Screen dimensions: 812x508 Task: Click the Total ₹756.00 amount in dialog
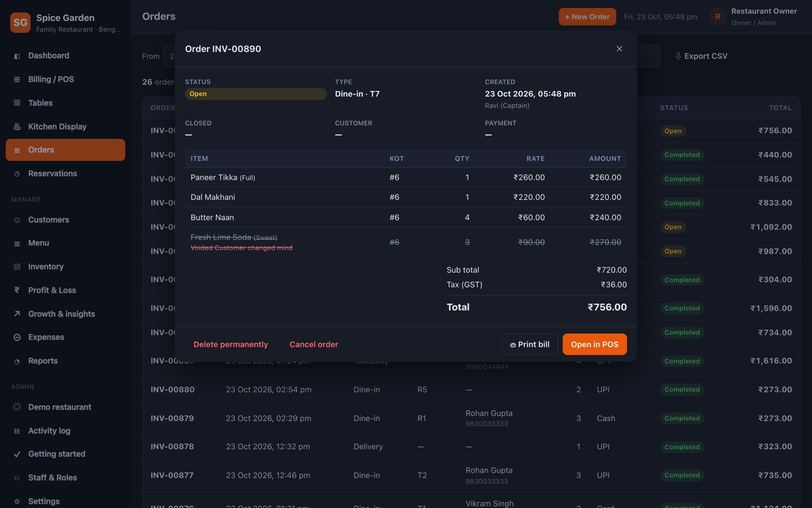607,307
